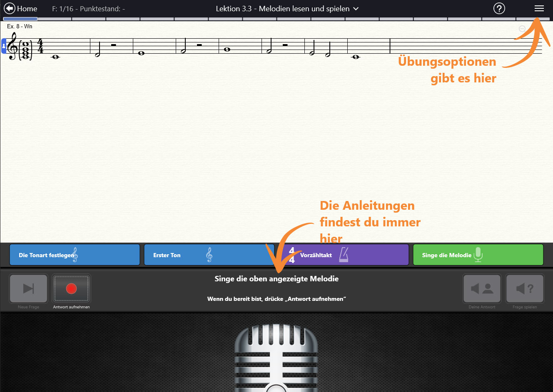This screenshot has width=553, height=392.
Task: Click the first highlighted progress bar segment
Action: [x=20, y=19]
